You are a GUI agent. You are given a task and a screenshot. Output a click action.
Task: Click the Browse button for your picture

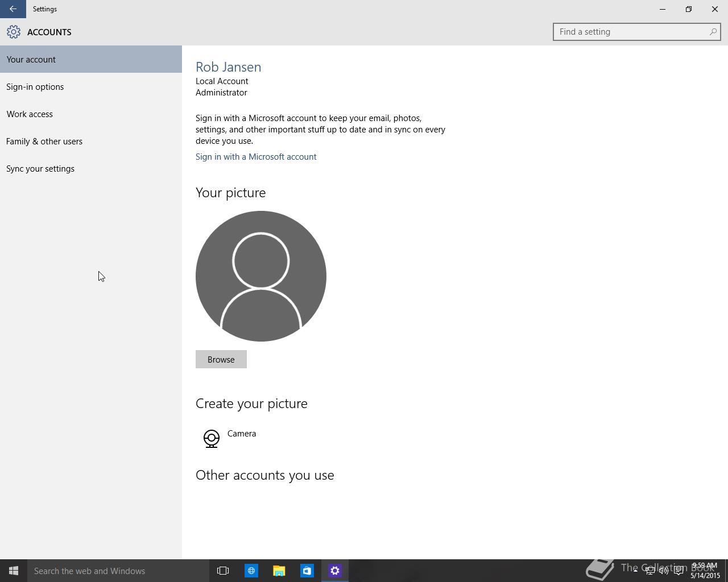tap(221, 359)
